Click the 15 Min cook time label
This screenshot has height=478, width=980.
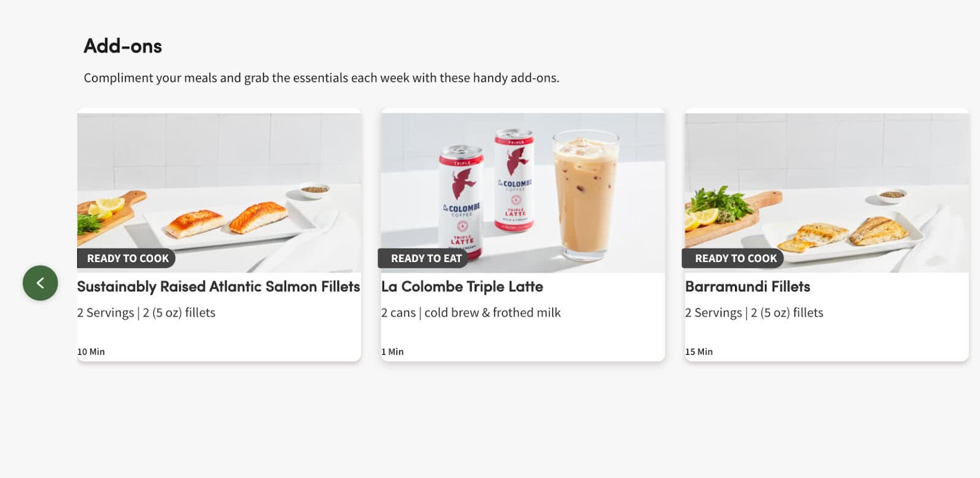[x=699, y=352]
